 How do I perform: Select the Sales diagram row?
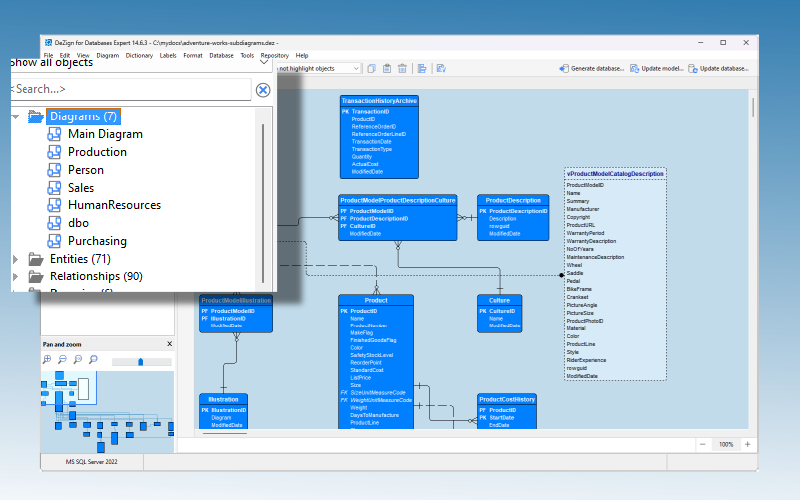click(81, 188)
